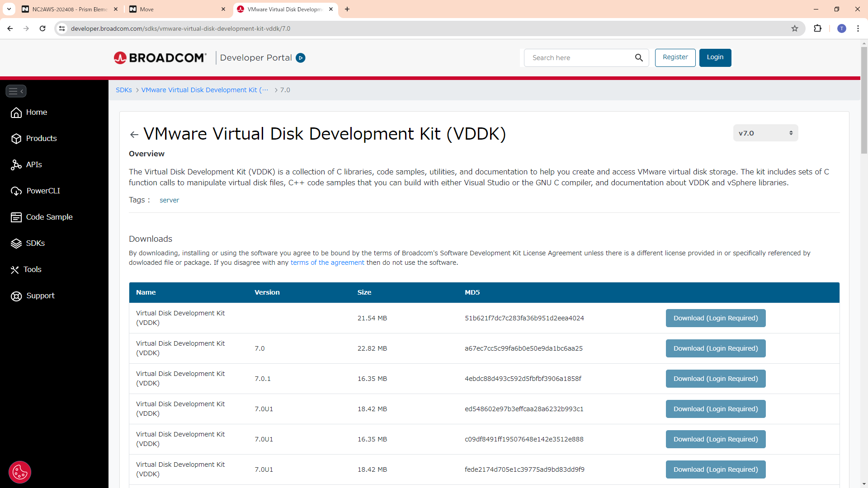Bookmark this page with star icon
Image resolution: width=868 pixels, height=488 pixels.
coord(795,28)
